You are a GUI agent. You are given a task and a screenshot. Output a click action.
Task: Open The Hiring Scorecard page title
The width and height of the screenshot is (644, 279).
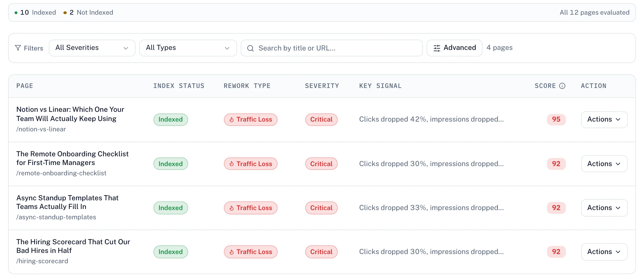(73, 246)
